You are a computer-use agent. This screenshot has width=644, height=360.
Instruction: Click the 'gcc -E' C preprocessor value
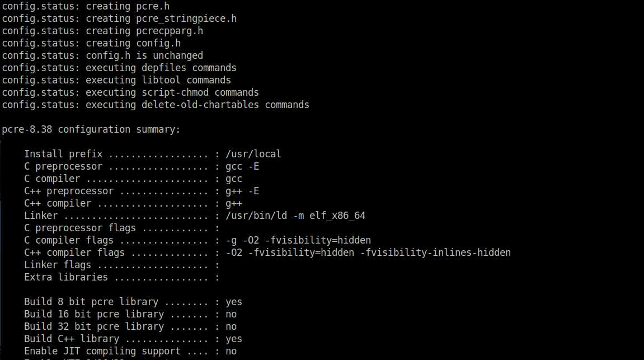[x=242, y=166]
